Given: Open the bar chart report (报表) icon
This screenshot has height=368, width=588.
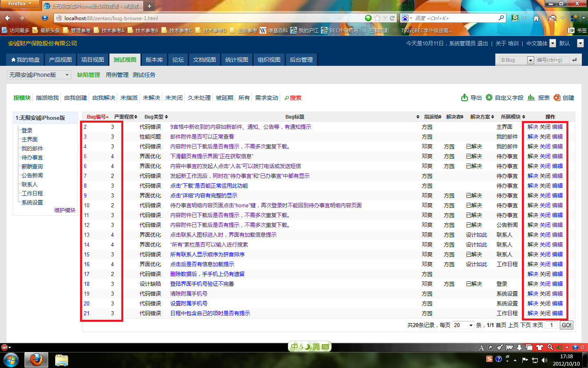Looking at the screenshot, I should [x=531, y=98].
